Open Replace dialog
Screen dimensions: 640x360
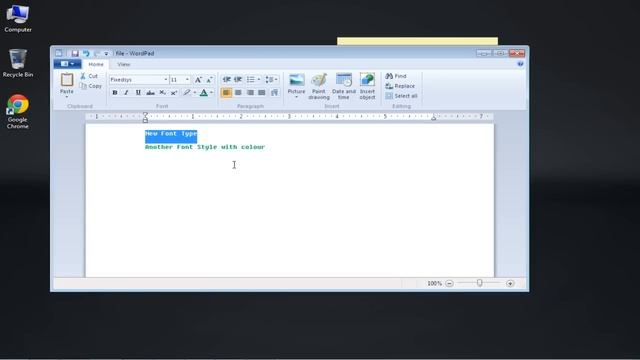click(400, 86)
